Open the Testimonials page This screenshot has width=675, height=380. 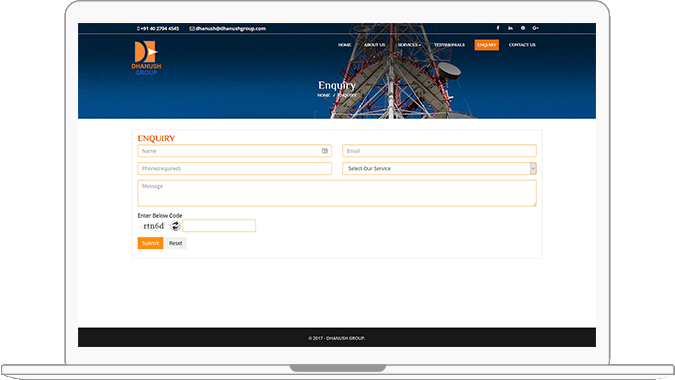tap(449, 45)
